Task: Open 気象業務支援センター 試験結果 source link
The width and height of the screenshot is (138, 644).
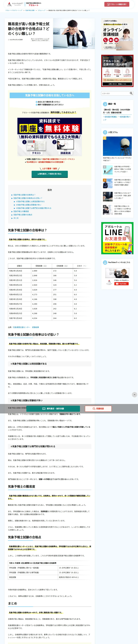Action: coord(26,327)
